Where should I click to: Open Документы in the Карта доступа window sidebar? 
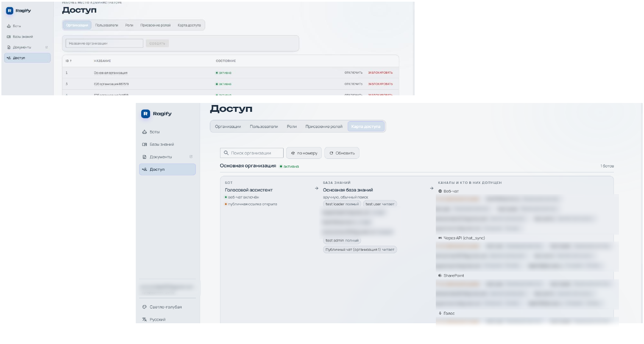coord(167,157)
